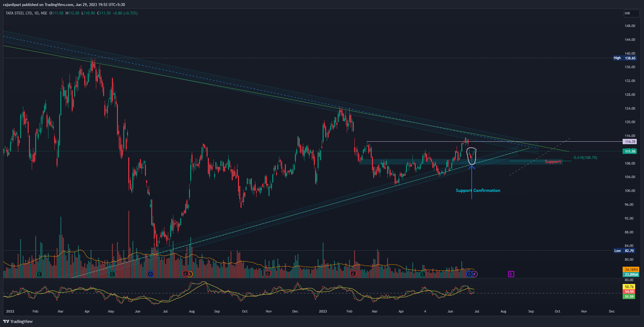Select the red Support label on chart
The width and height of the screenshot is (644, 327).
(553, 162)
